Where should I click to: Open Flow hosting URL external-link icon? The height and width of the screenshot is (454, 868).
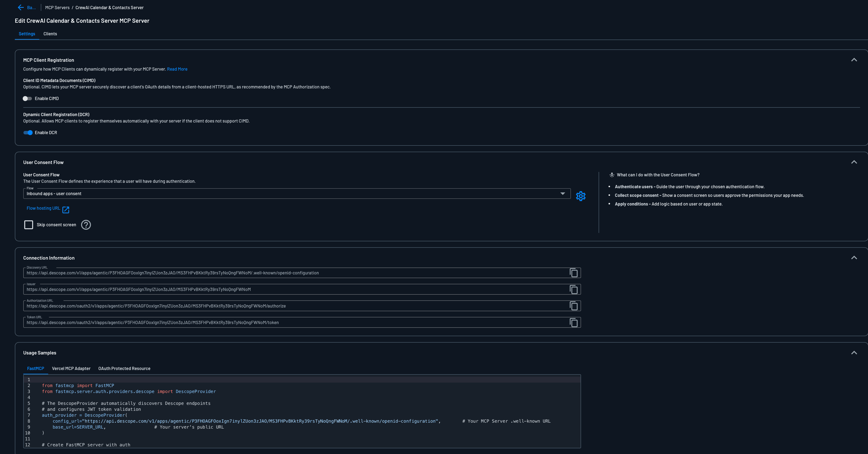point(66,209)
